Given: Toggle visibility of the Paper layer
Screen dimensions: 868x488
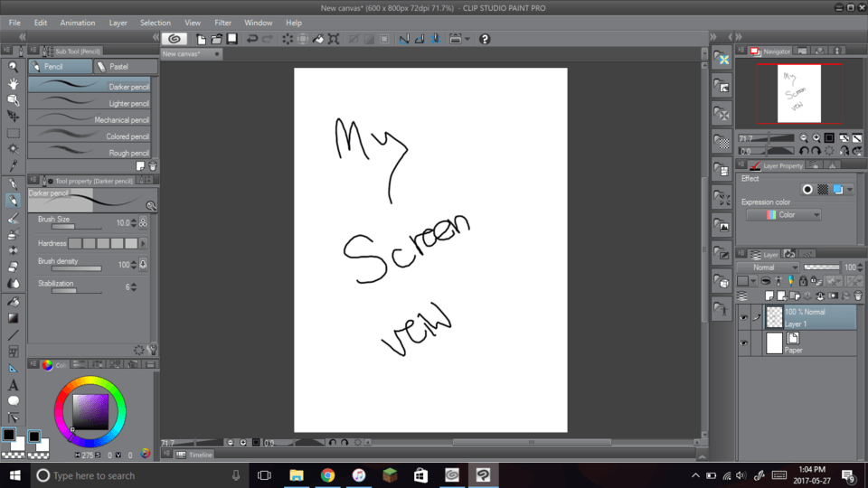Looking at the screenshot, I should (x=743, y=343).
